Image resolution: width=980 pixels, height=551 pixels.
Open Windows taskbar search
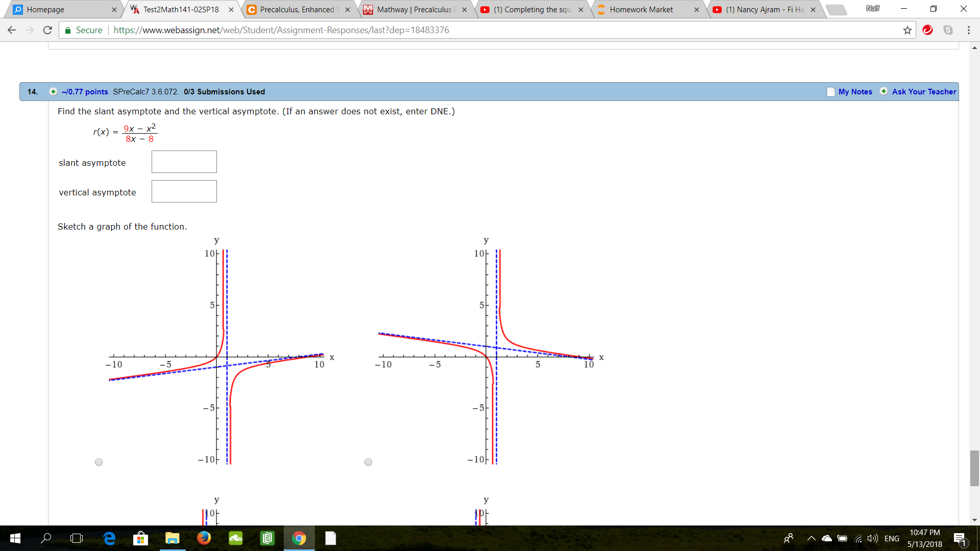(46, 538)
